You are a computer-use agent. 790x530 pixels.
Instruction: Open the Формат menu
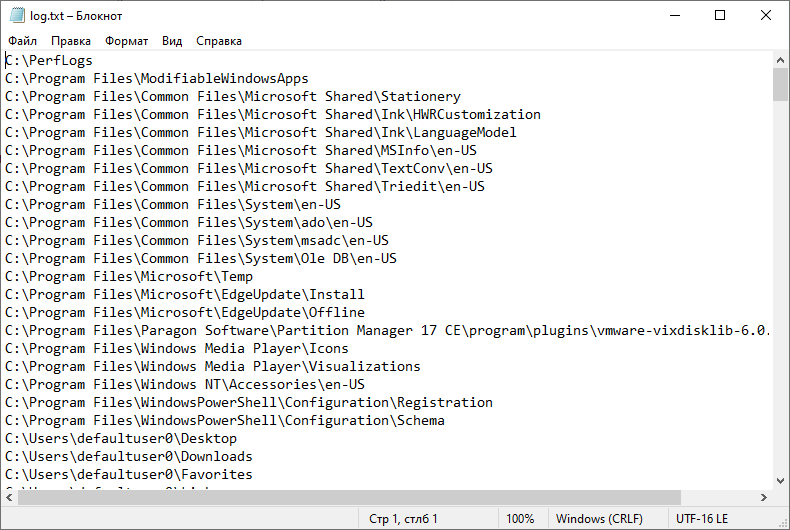(x=126, y=41)
